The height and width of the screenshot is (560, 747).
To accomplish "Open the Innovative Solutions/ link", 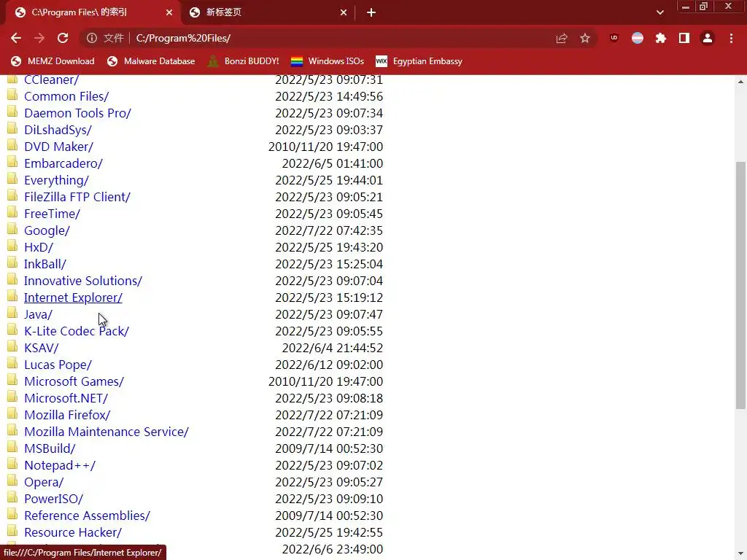I will pos(83,281).
